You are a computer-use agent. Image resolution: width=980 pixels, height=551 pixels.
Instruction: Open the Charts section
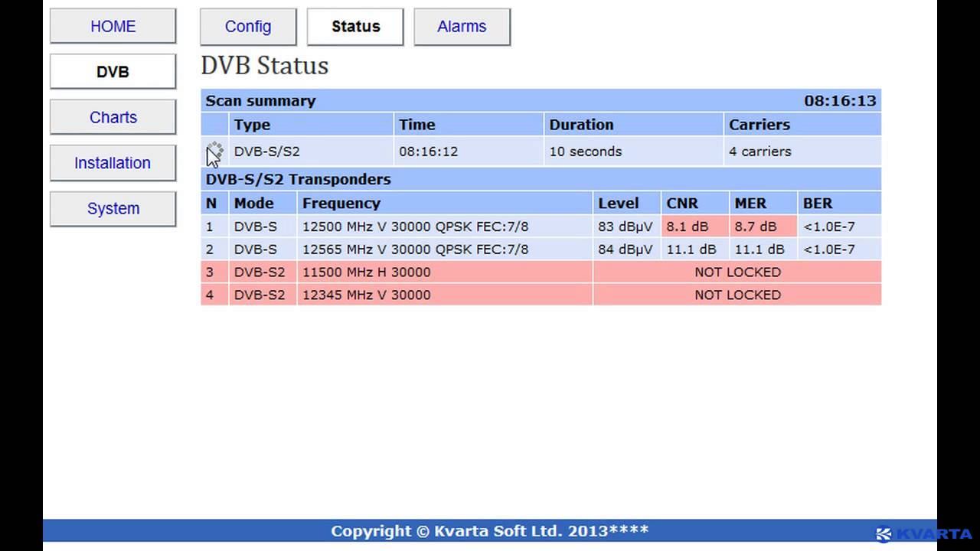(113, 117)
